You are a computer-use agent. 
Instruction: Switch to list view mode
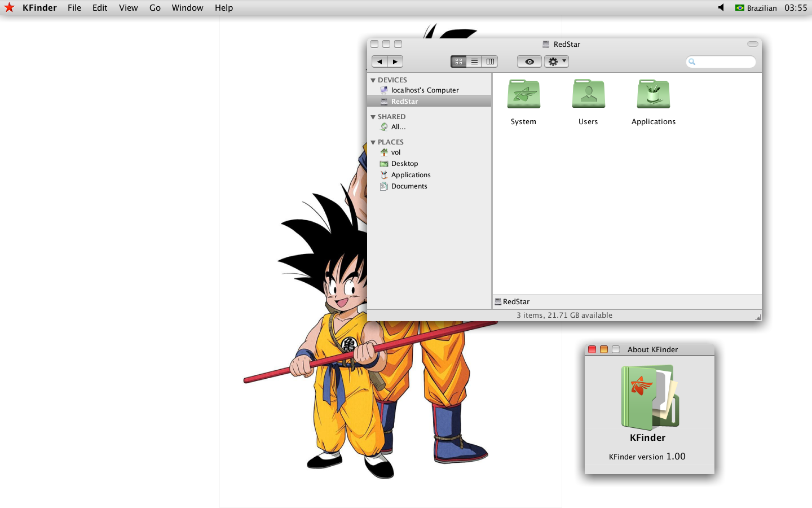474,62
